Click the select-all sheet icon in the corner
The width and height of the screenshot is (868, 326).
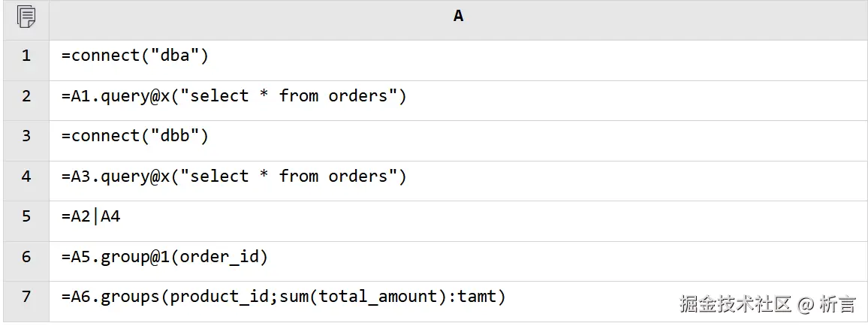point(26,17)
